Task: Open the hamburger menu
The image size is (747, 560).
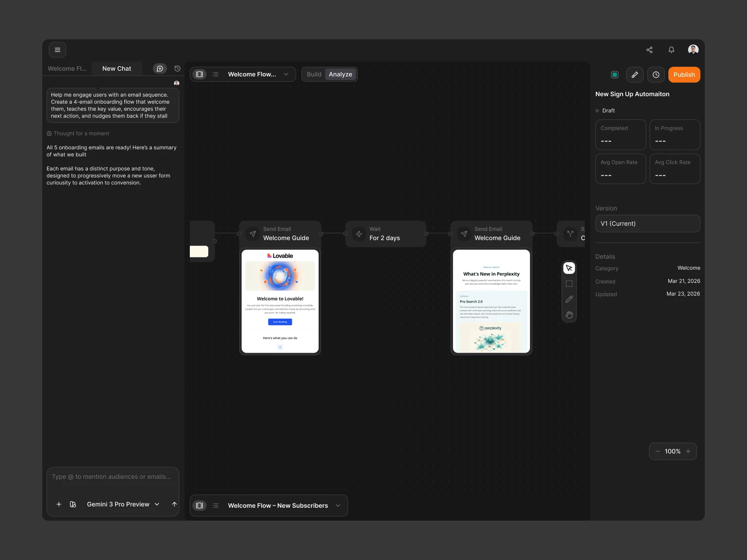Action: point(58,50)
